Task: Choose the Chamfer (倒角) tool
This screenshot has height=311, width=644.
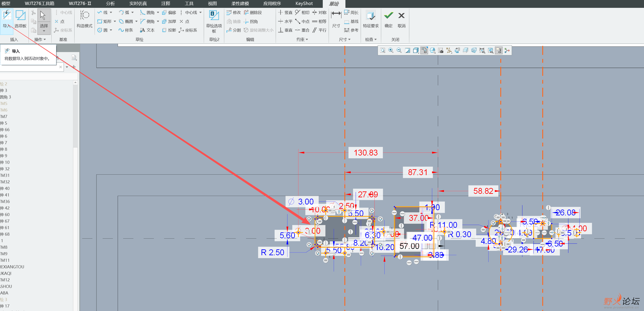Action: coord(147,22)
